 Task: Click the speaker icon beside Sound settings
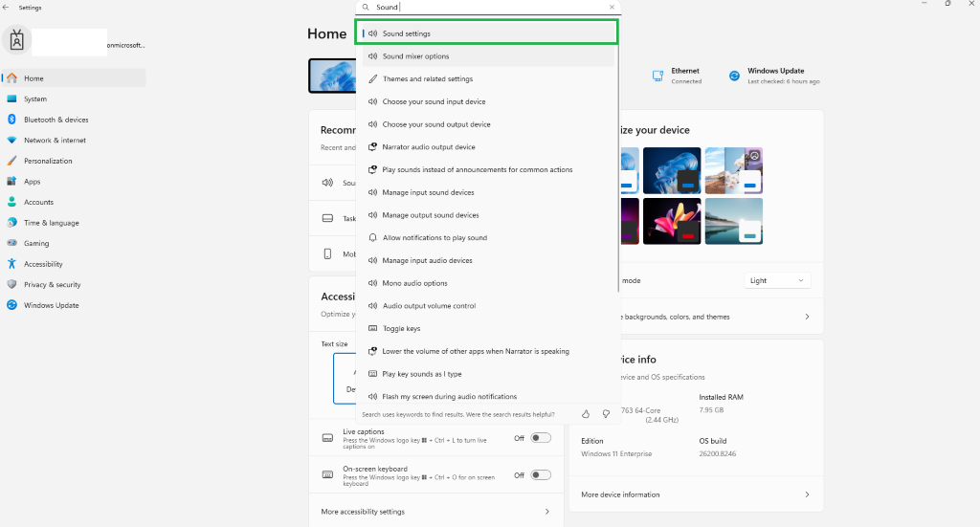(372, 33)
